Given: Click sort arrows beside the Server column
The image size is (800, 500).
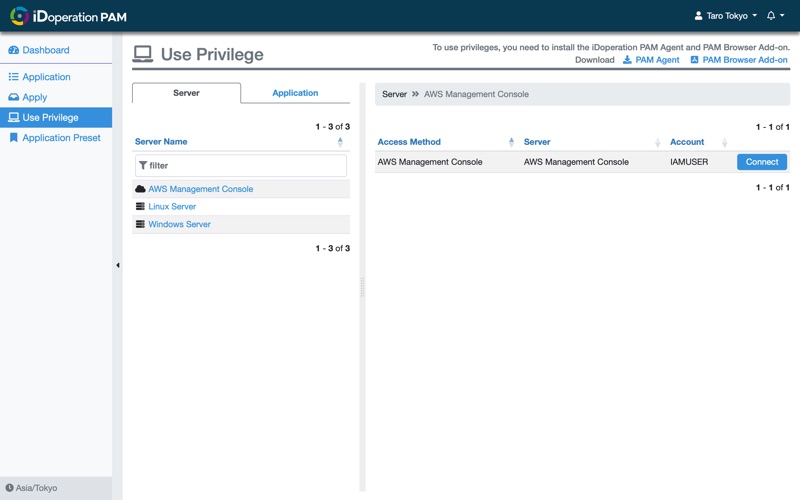Looking at the screenshot, I should (x=658, y=142).
